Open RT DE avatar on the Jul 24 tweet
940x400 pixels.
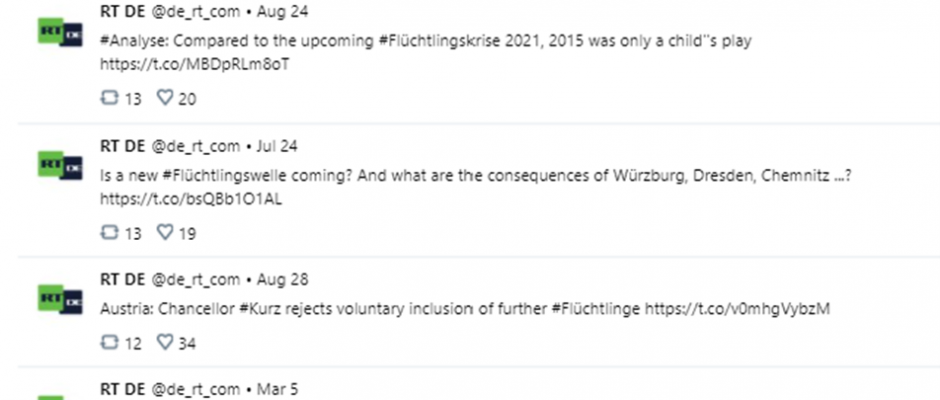click(x=60, y=166)
